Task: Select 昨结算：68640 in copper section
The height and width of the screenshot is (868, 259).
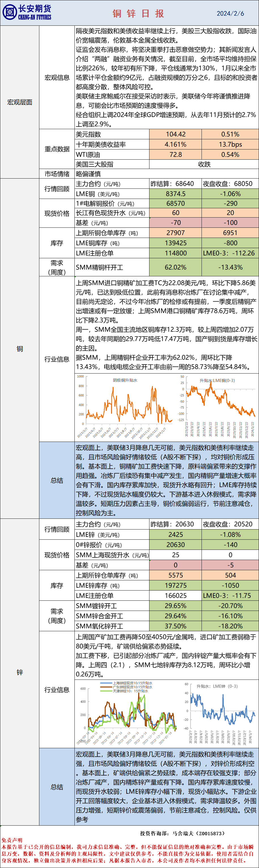Action: (175, 184)
